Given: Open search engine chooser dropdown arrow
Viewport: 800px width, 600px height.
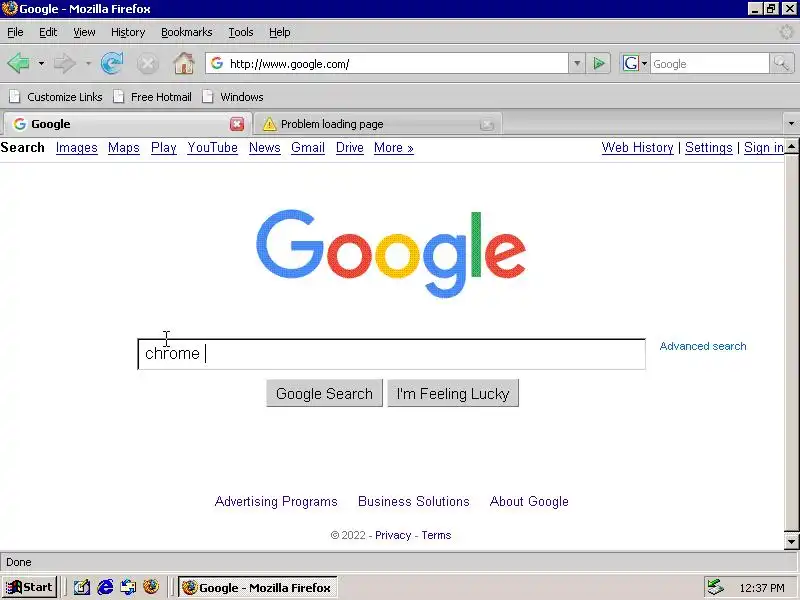Looking at the screenshot, I should coord(644,64).
